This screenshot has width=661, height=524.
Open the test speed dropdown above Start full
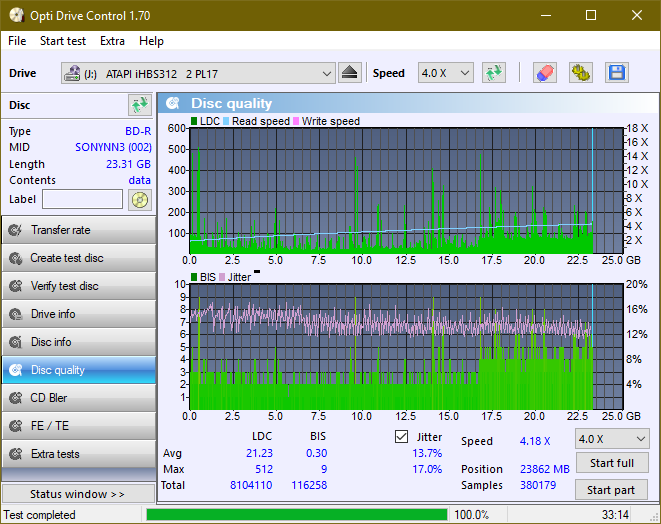click(x=610, y=439)
